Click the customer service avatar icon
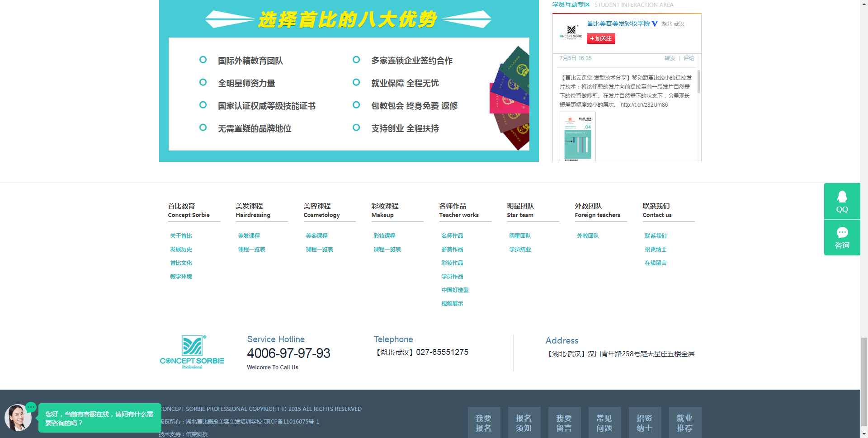 pos(18,417)
